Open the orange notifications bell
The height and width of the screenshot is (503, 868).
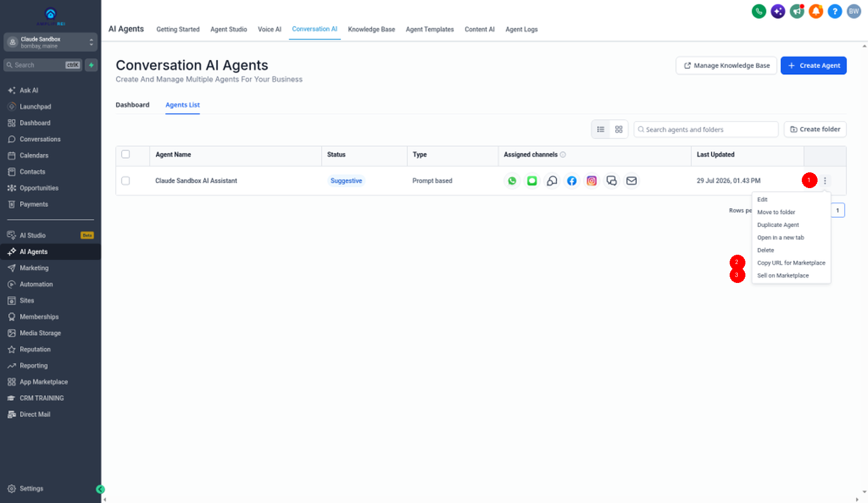coord(816,11)
